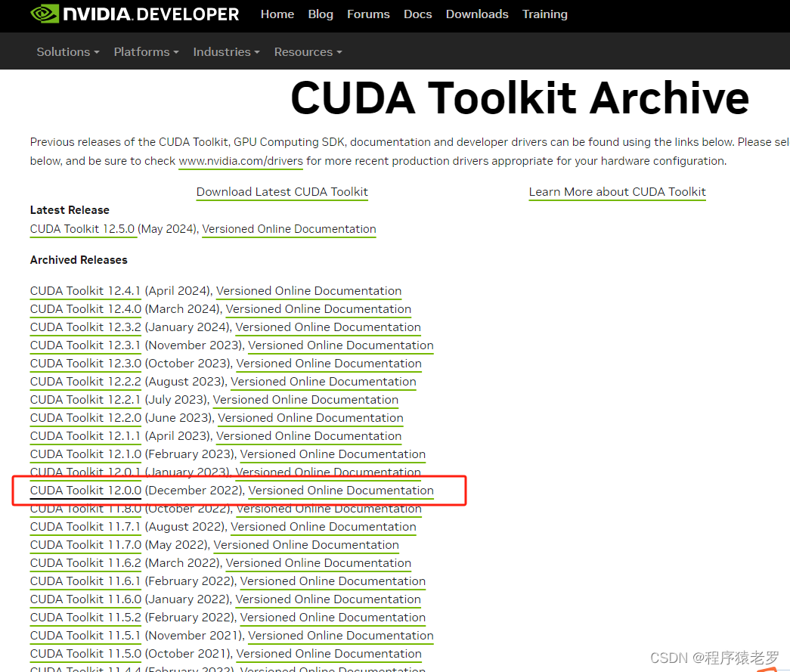Open the Training nav item
Image resolution: width=790 pixels, height=672 pixels.
544,14
